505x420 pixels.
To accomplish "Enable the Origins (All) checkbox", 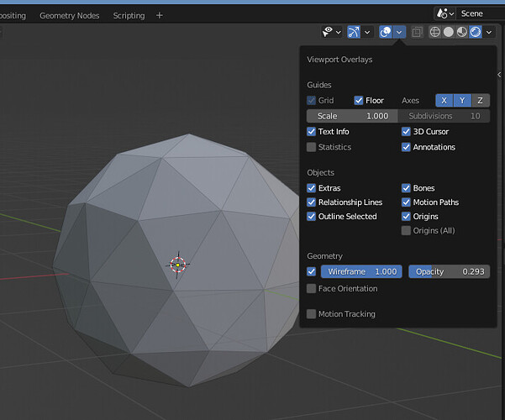I will (406, 231).
